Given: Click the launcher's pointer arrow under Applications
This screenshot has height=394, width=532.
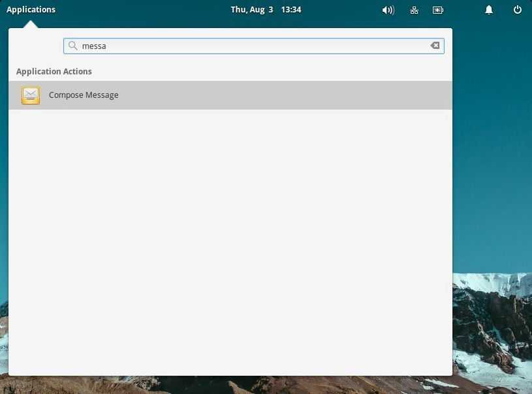Looking at the screenshot, I should point(31,25).
